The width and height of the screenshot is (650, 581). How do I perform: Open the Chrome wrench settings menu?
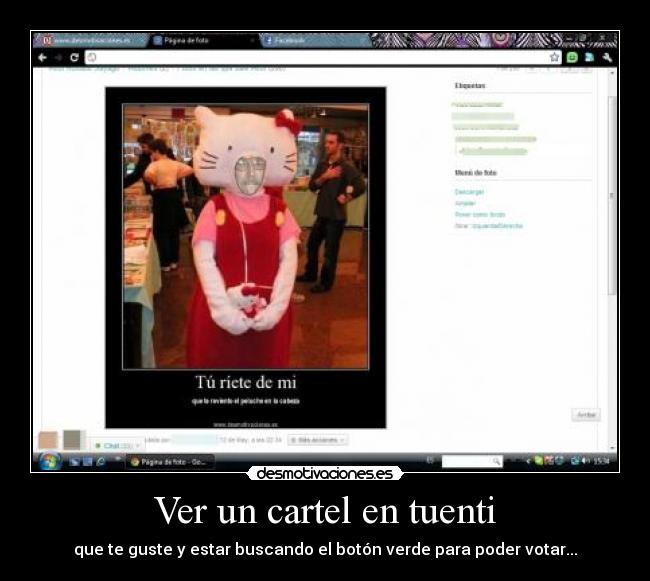607,57
